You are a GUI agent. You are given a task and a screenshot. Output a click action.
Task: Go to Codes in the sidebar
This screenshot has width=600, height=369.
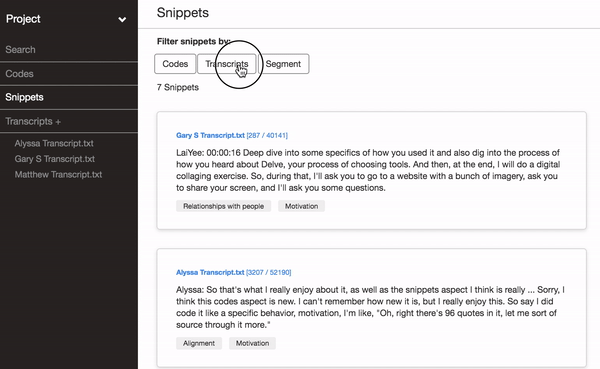pyautogui.click(x=19, y=73)
